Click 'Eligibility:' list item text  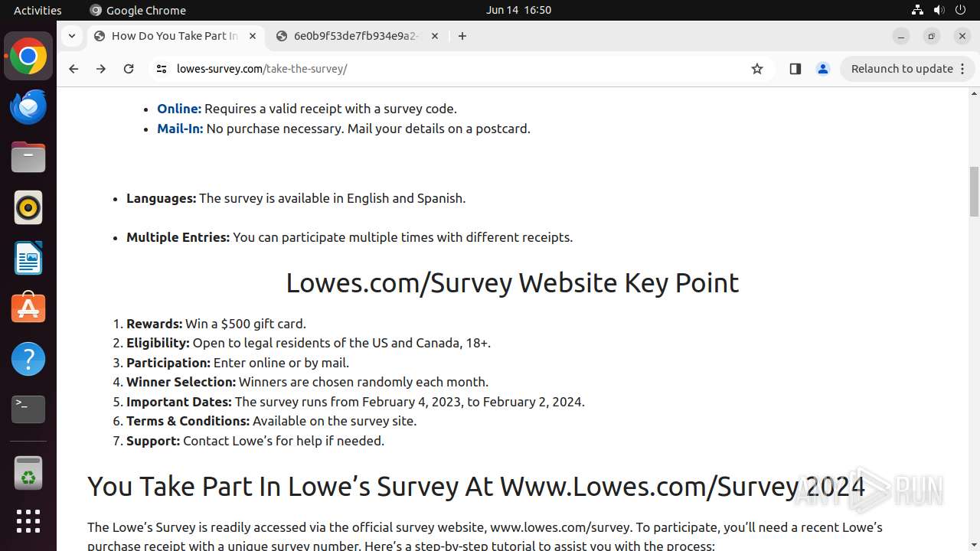tap(309, 343)
